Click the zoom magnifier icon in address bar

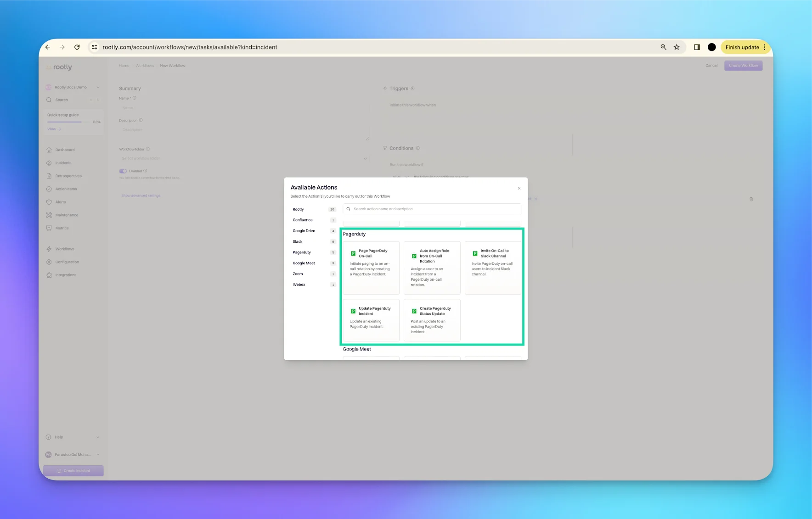(663, 47)
